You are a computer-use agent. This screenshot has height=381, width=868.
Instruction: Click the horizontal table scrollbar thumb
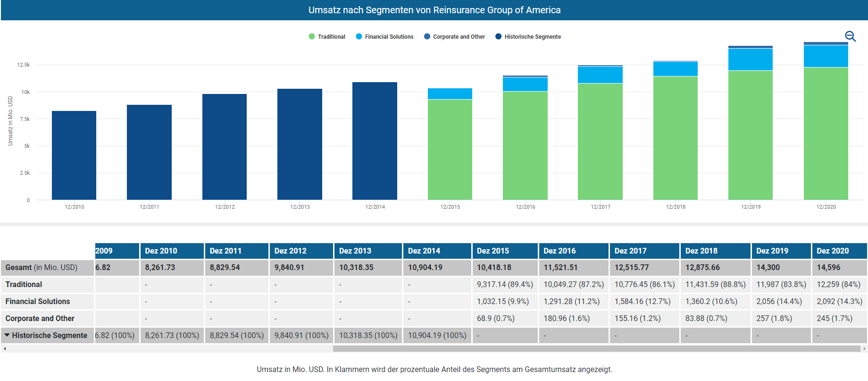(x=596, y=349)
